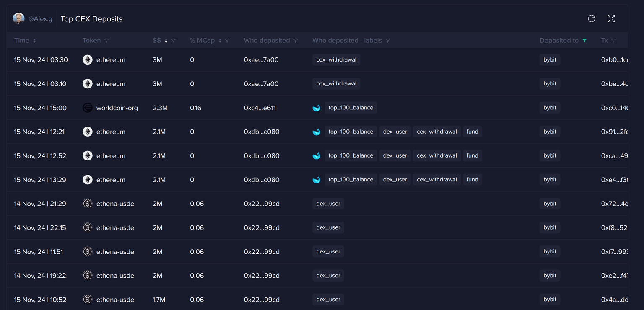
Task: Click the Alex.g avatar thumbnail
Action: 18,18
